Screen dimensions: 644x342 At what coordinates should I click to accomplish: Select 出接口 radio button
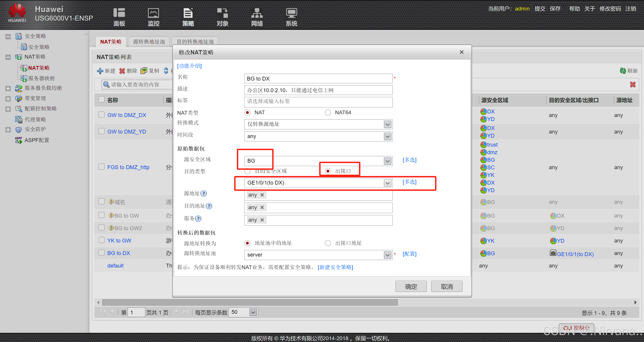point(328,171)
